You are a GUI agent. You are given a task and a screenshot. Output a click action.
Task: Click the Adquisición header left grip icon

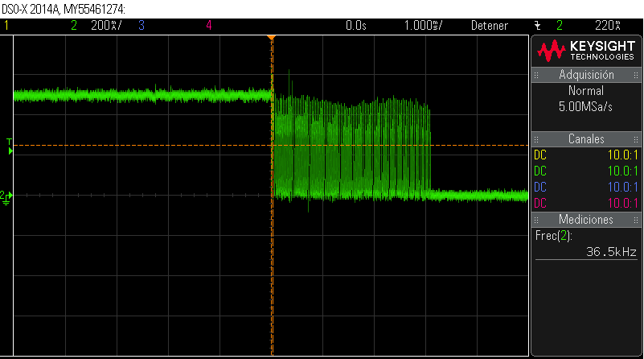click(x=536, y=75)
